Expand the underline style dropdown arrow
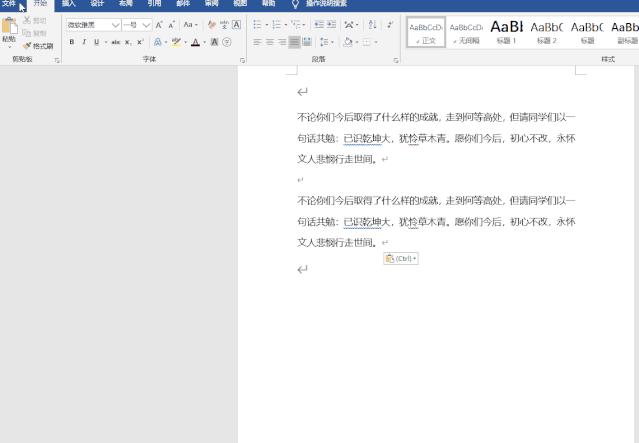 click(x=106, y=42)
